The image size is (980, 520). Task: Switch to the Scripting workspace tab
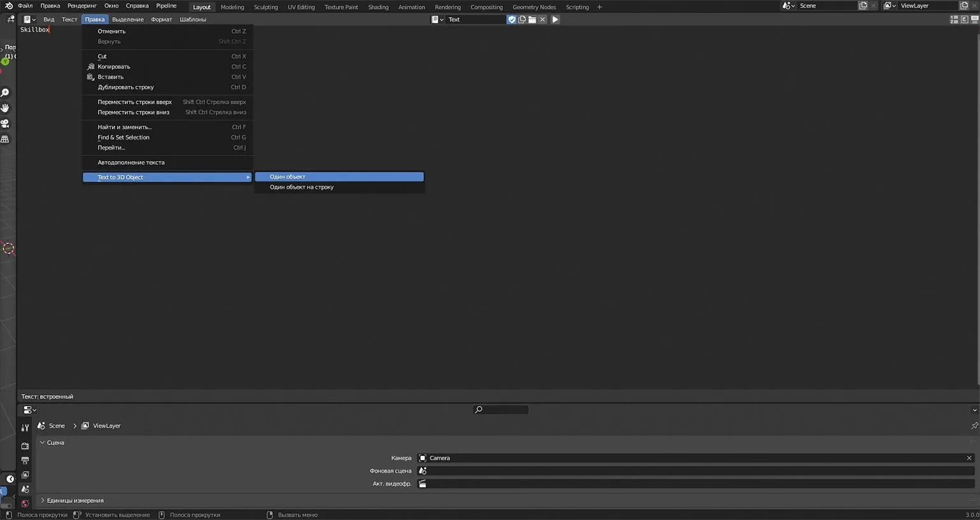point(577,7)
